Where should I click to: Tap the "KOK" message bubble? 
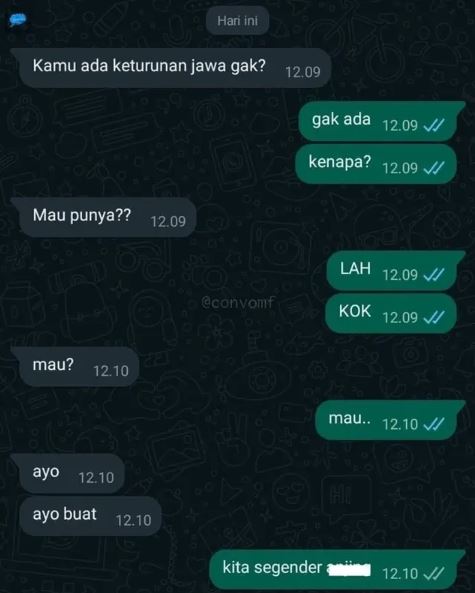click(x=391, y=314)
